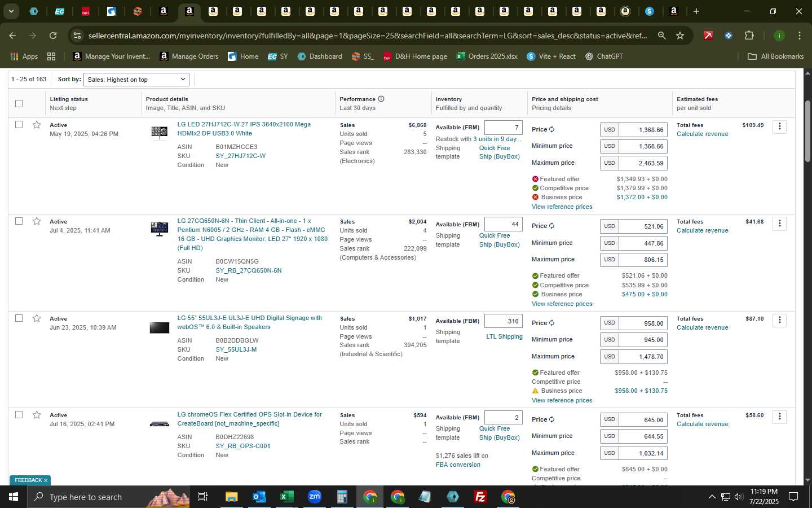Open Outlook from the taskbar
Viewport: 812px width, 508px height.
(259, 497)
